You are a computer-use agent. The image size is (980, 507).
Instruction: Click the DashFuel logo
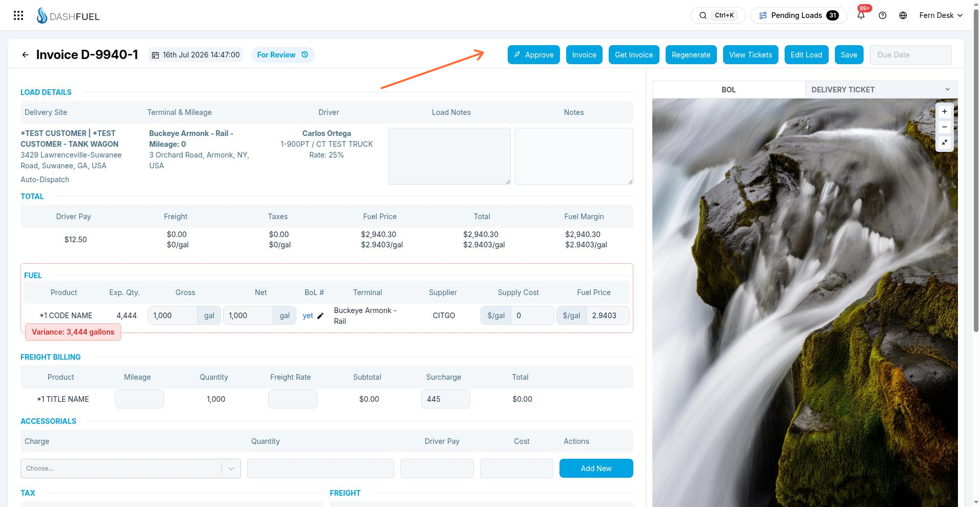[x=68, y=16]
